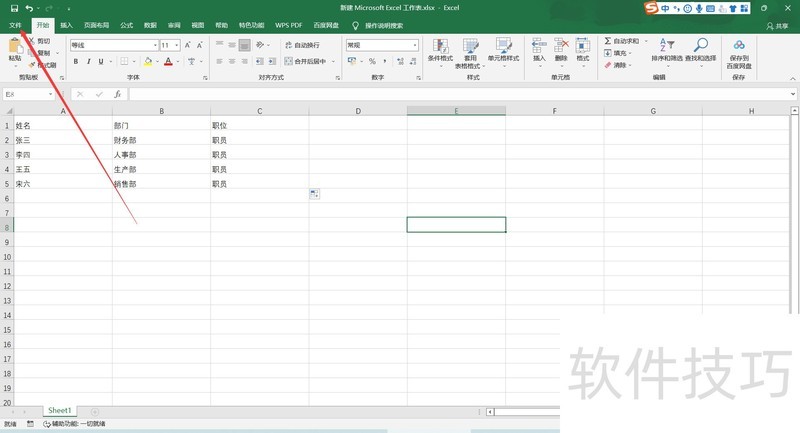Viewport: 800px width, 433px height.
Task: Toggle Bottom Align (highlighted) button
Action: click(x=245, y=45)
